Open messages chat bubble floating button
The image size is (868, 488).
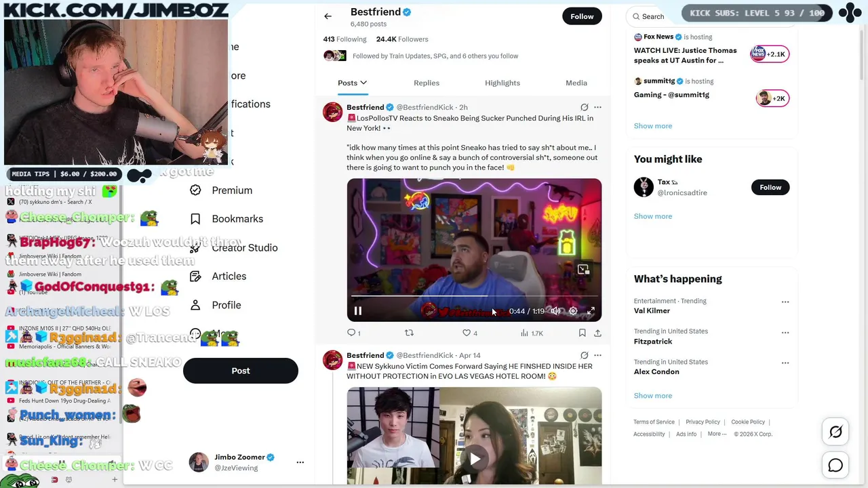[x=835, y=466]
